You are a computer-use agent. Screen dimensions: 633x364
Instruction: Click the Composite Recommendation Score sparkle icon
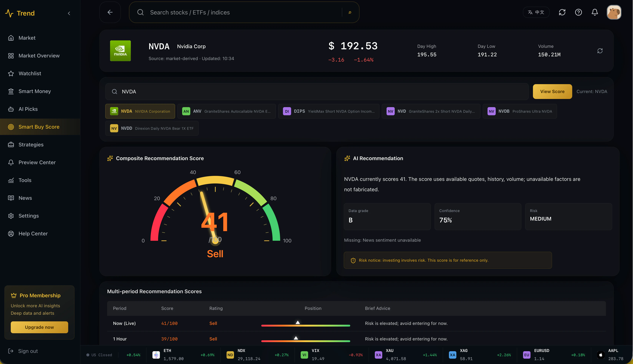tap(110, 158)
